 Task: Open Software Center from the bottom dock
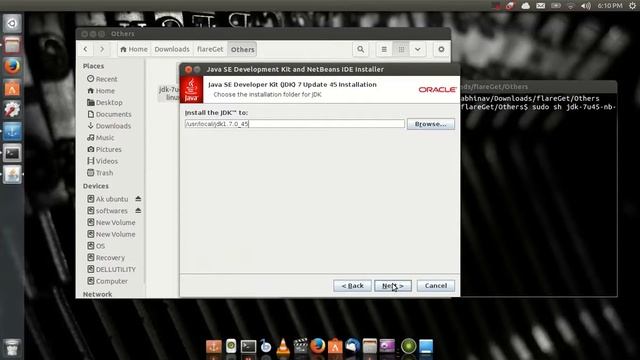335,346
